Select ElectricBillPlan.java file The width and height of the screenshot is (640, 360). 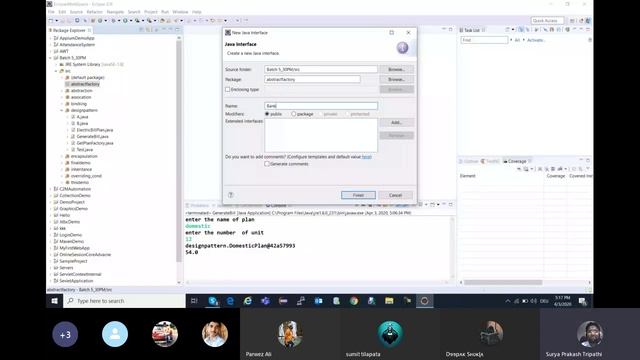click(95, 130)
